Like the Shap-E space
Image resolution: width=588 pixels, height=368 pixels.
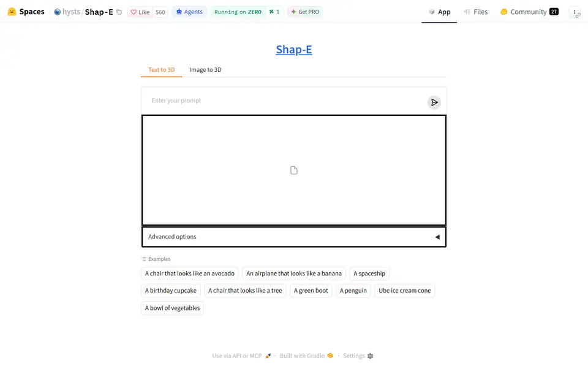pyautogui.click(x=140, y=12)
